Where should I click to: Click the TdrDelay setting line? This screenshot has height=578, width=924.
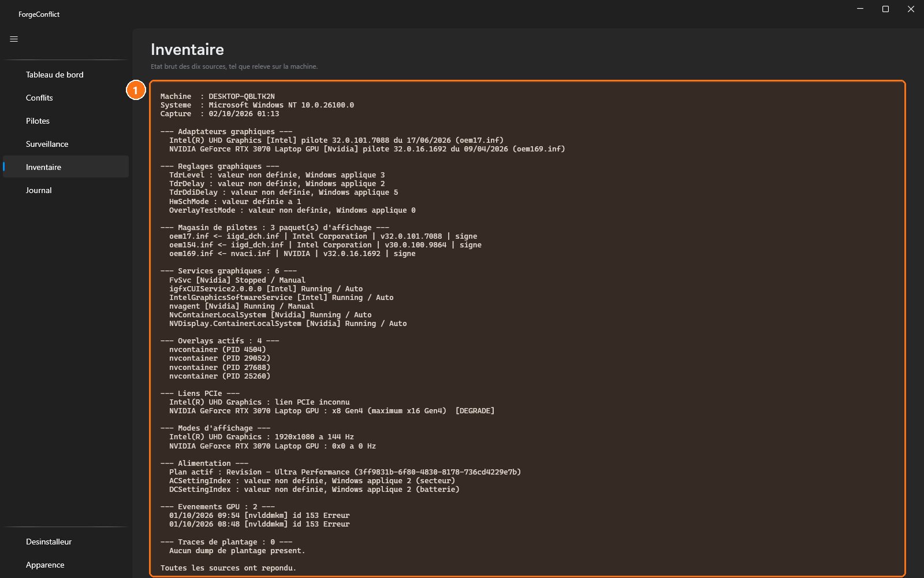pyautogui.click(x=277, y=184)
